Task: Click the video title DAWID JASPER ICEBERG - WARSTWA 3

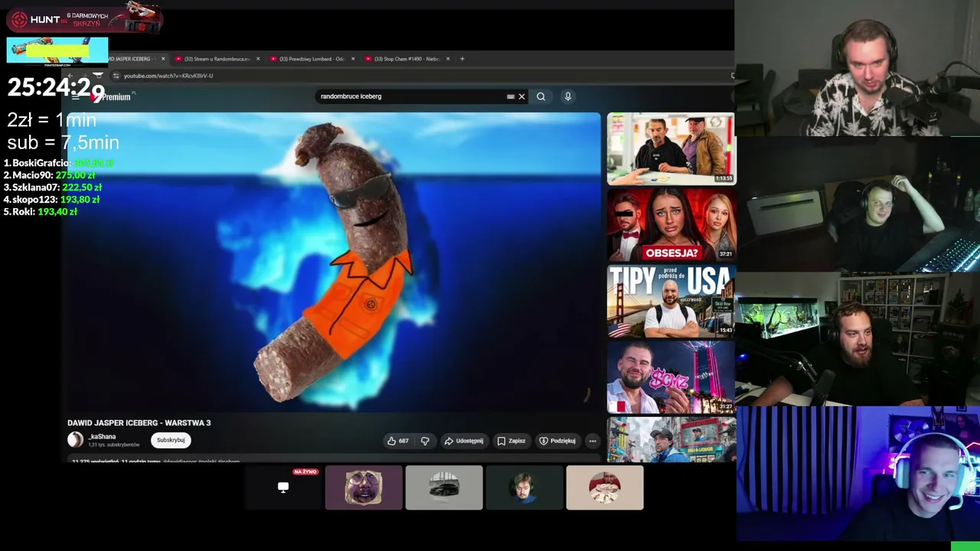Action: [x=139, y=422]
